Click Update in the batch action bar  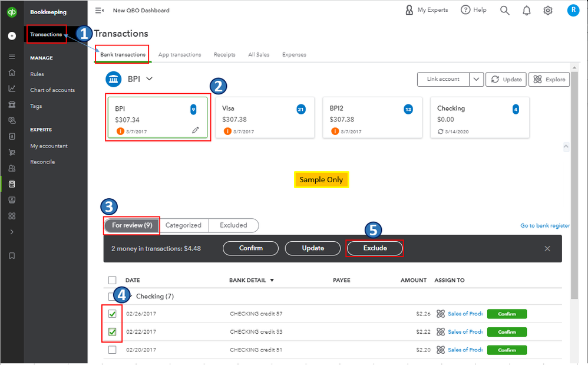click(313, 248)
